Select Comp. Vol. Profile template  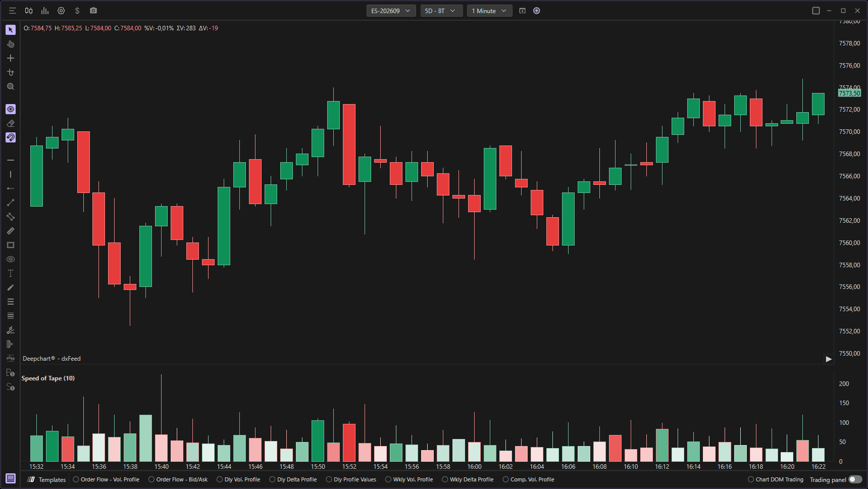tap(528, 479)
